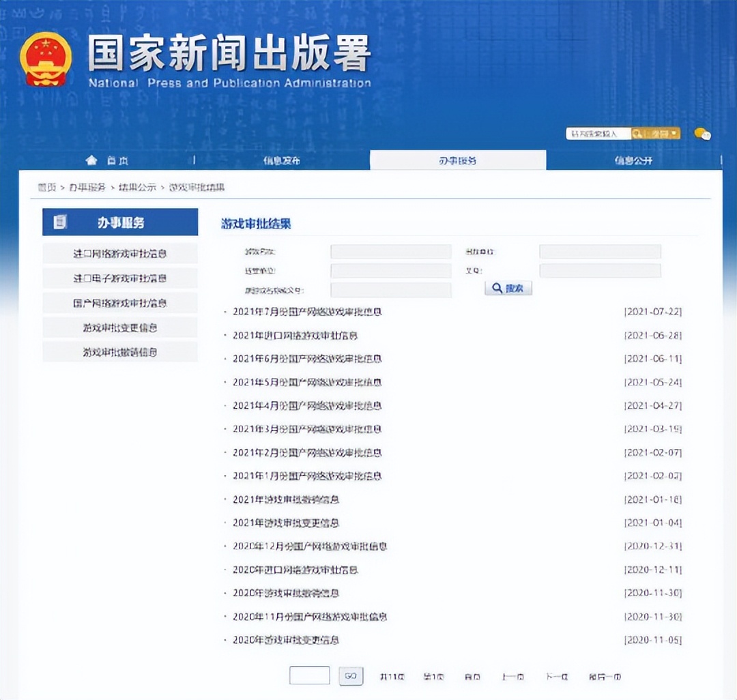The height and width of the screenshot is (700, 737).
Task: Open the 2020年12月份国产网络游戏审批信息 link
Action: point(310,546)
